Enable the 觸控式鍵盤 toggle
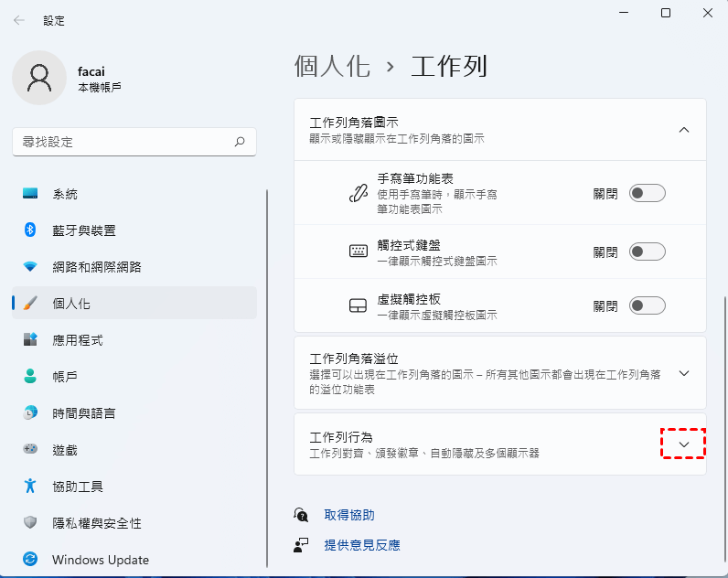This screenshot has width=728, height=578. 647,252
